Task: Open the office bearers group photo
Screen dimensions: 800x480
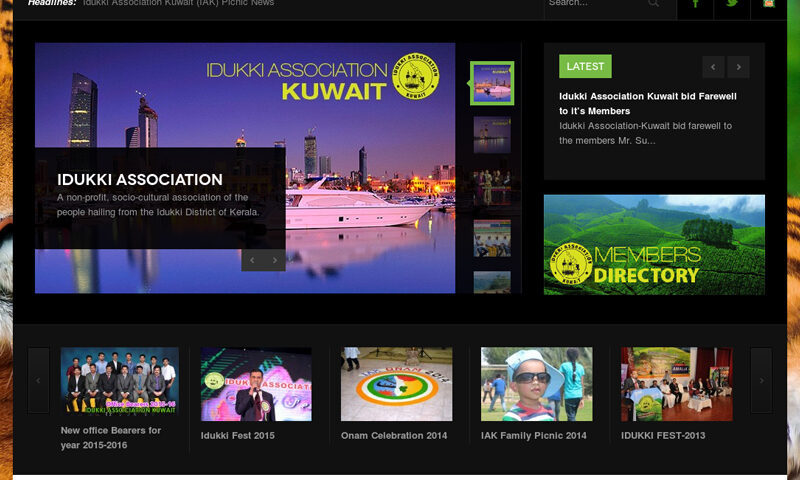Action: tap(120, 381)
